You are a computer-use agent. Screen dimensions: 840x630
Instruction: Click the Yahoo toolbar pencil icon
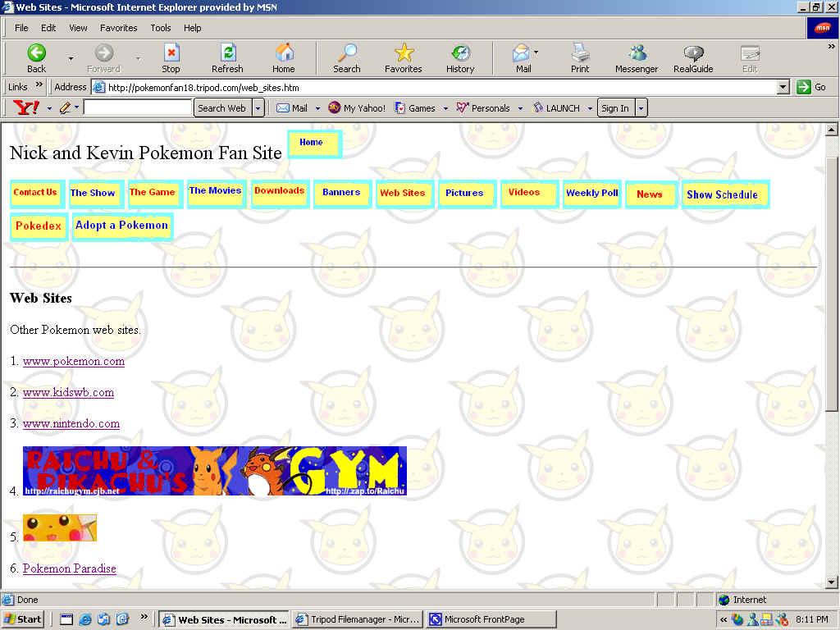click(65, 107)
